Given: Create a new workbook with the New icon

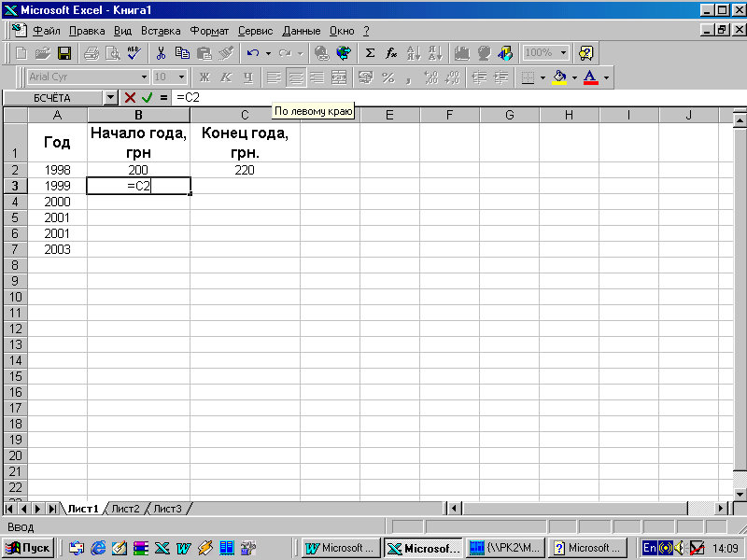Looking at the screenshot, I should tap(21, 53).
